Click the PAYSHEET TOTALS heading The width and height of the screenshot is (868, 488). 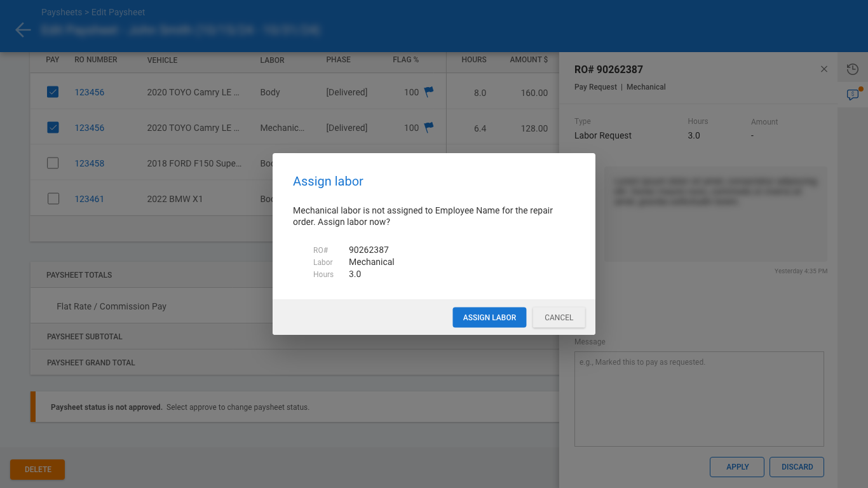tap(79, 275)
